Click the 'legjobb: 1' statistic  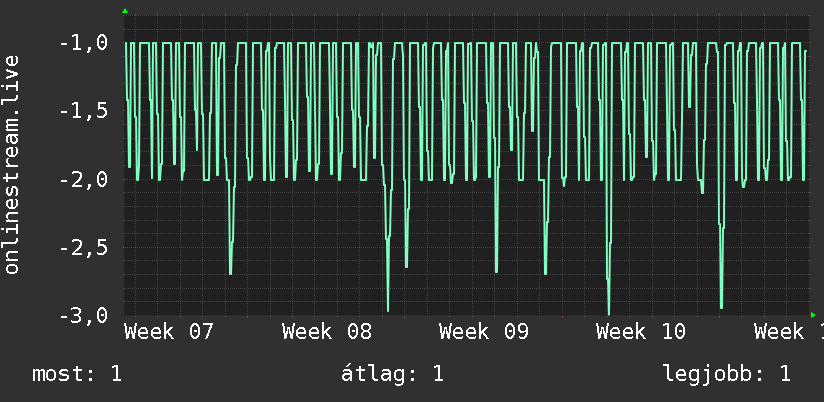727,374
